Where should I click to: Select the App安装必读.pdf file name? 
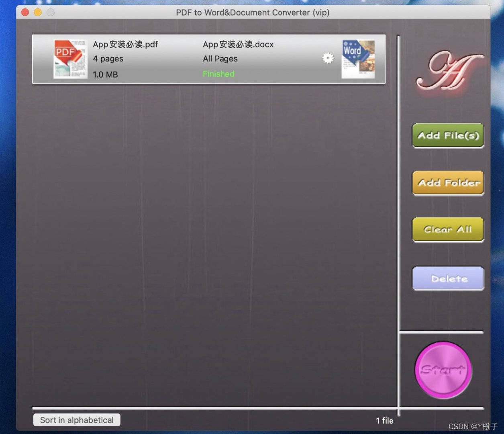click(x=125, y=44)
